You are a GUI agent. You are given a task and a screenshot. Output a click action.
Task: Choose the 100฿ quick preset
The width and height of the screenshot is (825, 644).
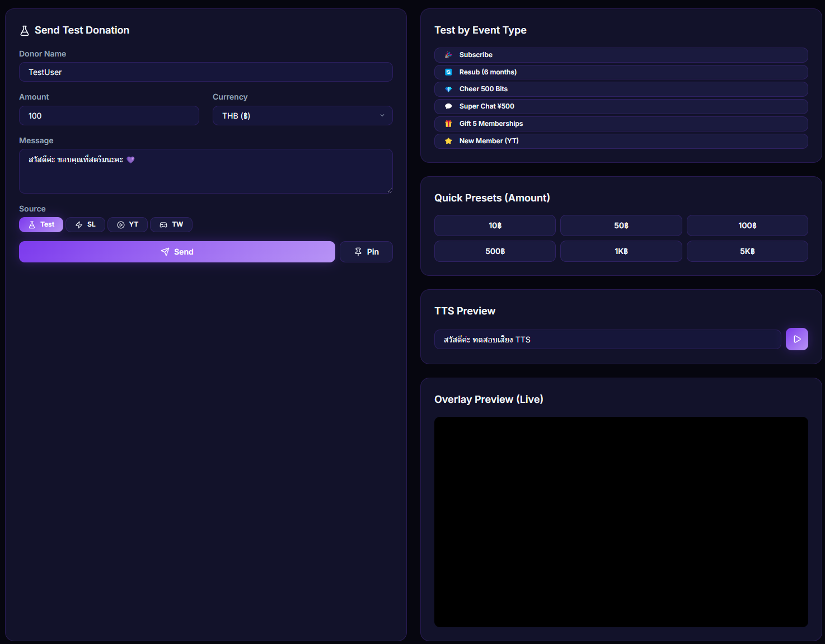747,225
